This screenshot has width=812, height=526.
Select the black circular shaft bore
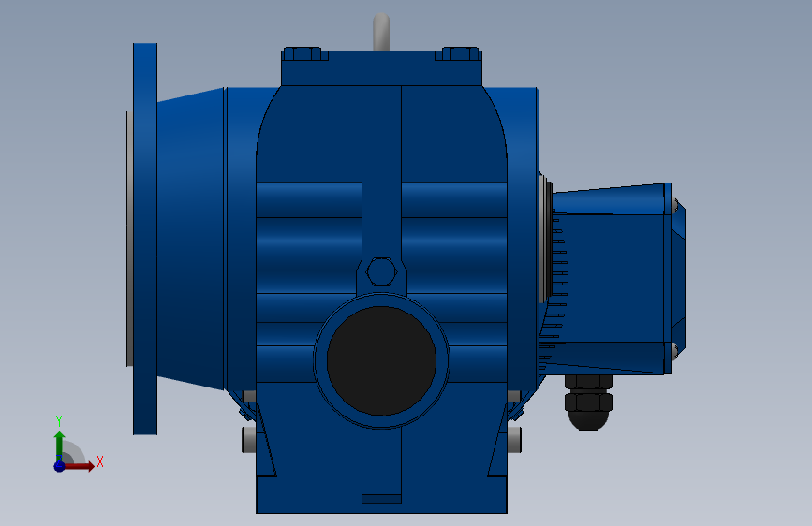pos(382,361)
